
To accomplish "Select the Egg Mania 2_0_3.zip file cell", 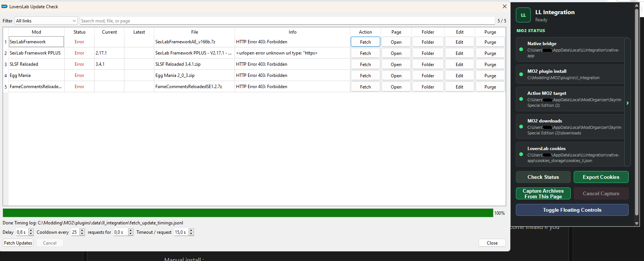I will [x=194, y=75].
